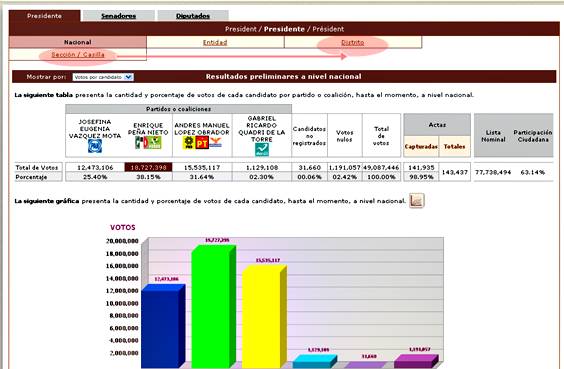Click the 02.30% percentage cell
Screen dimensions: 564x369
[x=261, y=177]
